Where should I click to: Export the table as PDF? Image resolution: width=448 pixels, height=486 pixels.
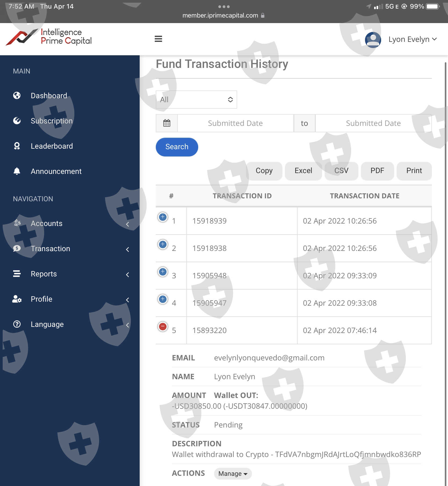(x=377, y=171)
